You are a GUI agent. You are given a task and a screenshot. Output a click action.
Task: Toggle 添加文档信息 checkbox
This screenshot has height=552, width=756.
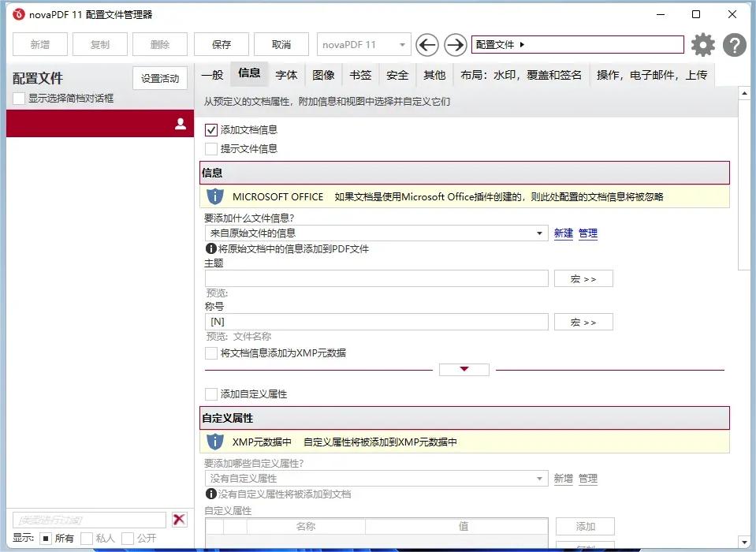coord(210,129)
